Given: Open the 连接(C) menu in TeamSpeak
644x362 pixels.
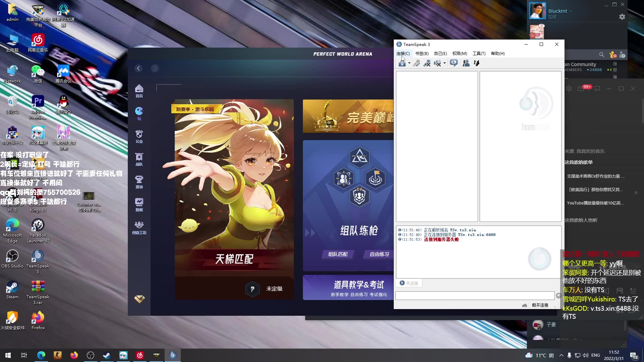Looking at the screenshot, I should pos(403,53).
